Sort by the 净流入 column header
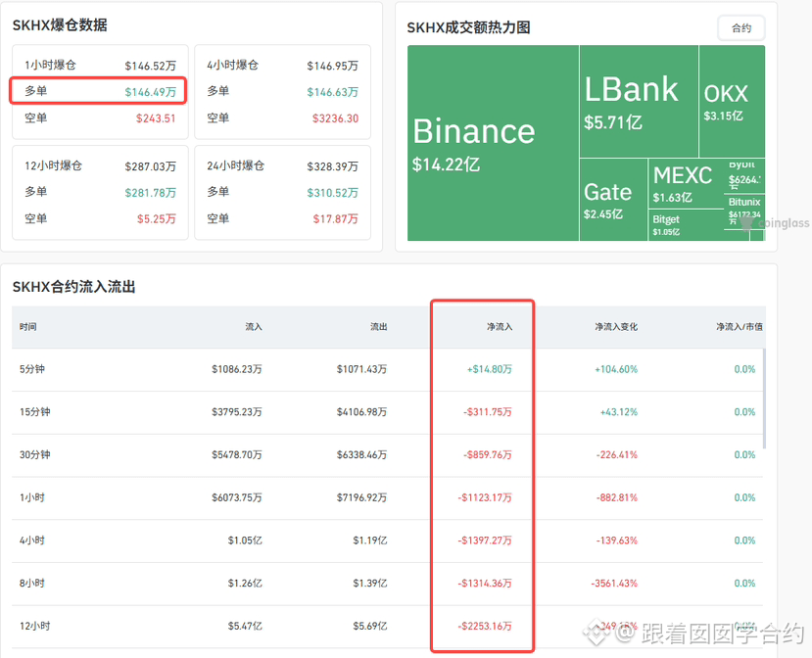The image size is (812, 658). (500, 327)
